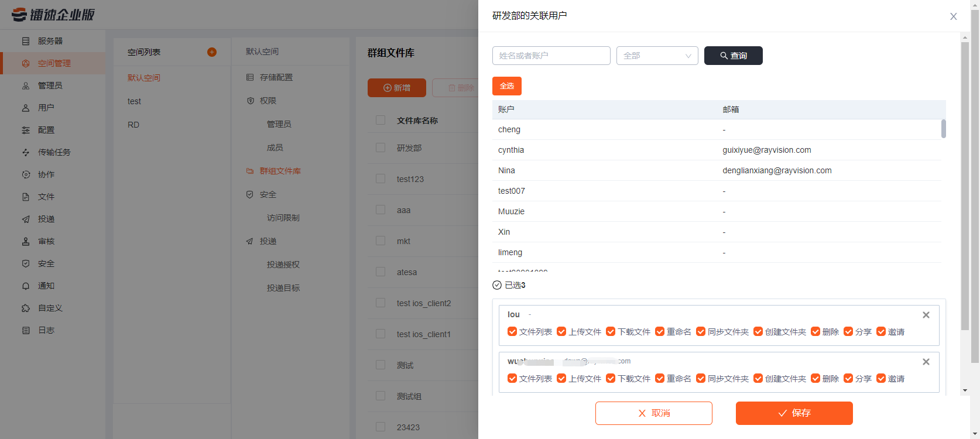Click the 投递 paper-plane icon in space menu

click(x=250, y=241)
